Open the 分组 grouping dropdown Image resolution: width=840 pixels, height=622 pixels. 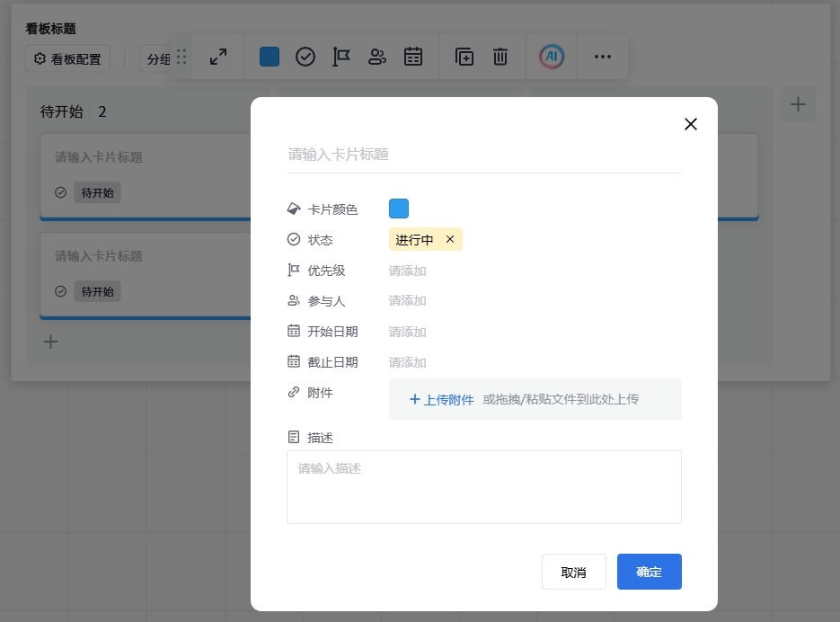(155, 59)
